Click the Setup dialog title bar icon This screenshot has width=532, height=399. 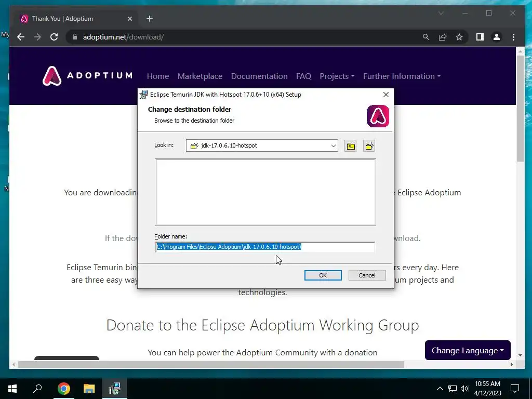[143, 95]
